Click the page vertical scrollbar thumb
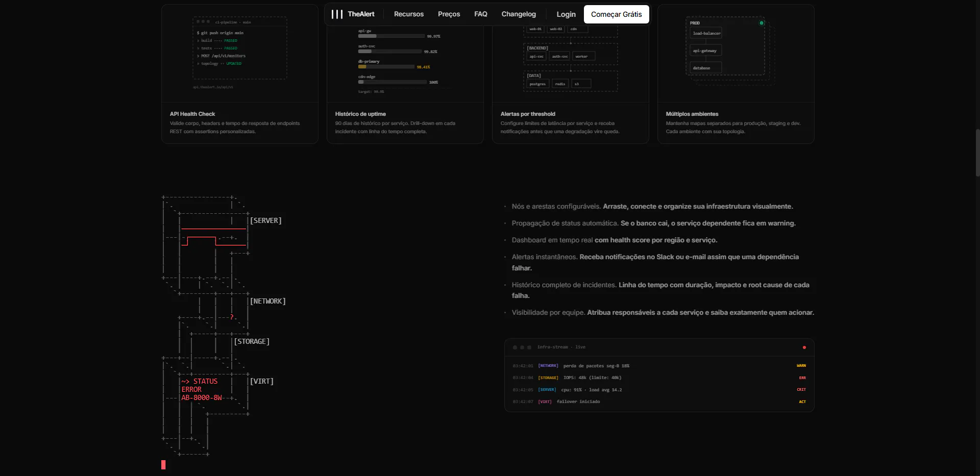The image size is (980, 476). (x=977, y=153)
